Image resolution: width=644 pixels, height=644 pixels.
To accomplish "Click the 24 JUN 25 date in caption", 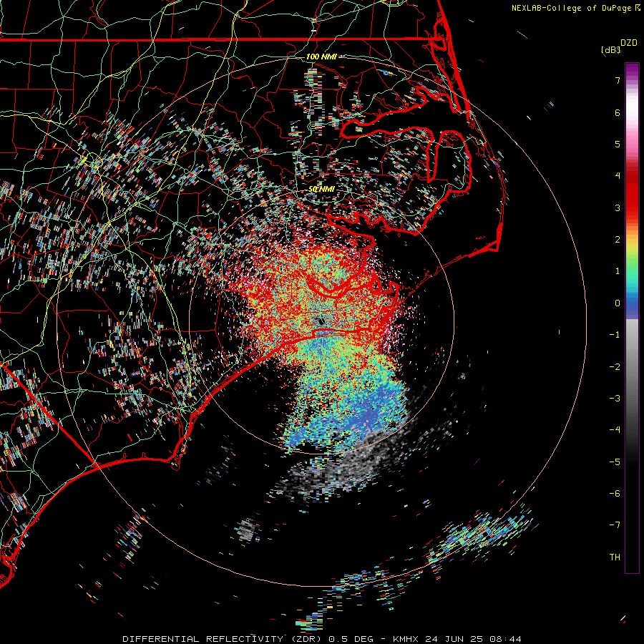I will click(454, 639).
